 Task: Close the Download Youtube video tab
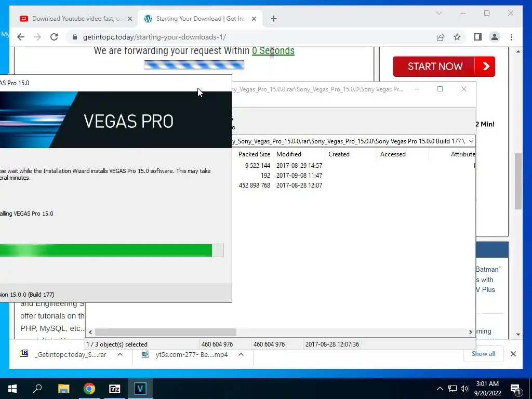point(129,19)
